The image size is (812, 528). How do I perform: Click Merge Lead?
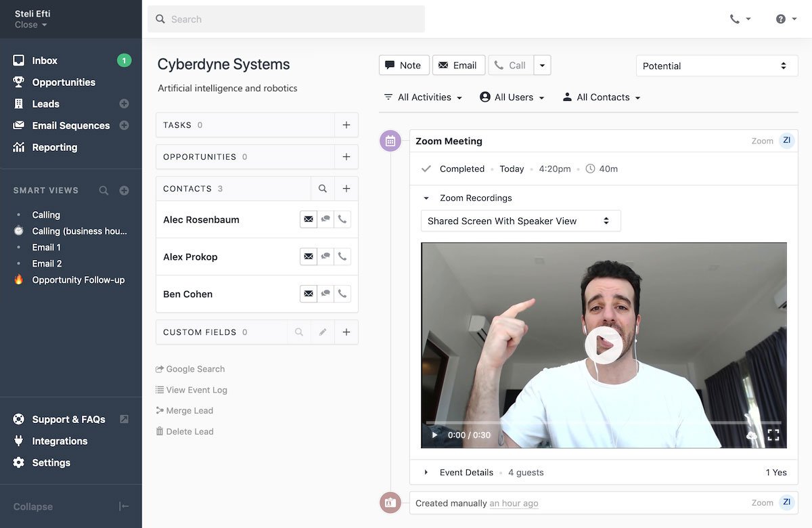click(x=184, y=410)
